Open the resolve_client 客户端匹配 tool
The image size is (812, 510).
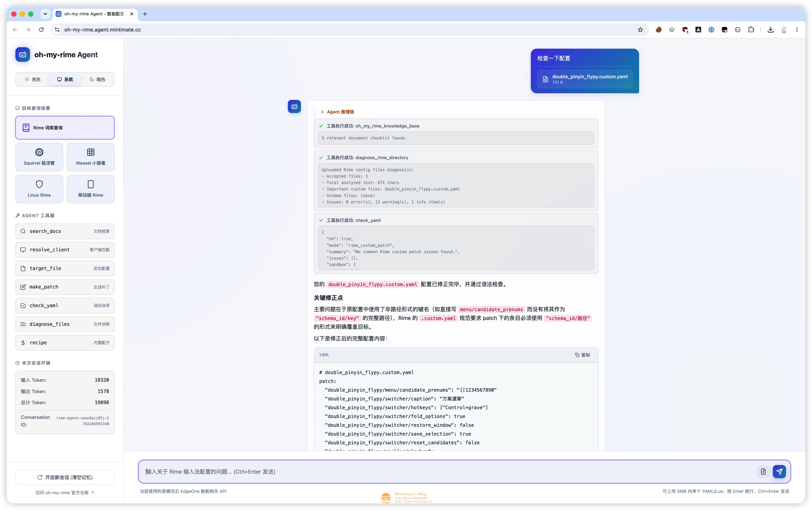point(65,250)
